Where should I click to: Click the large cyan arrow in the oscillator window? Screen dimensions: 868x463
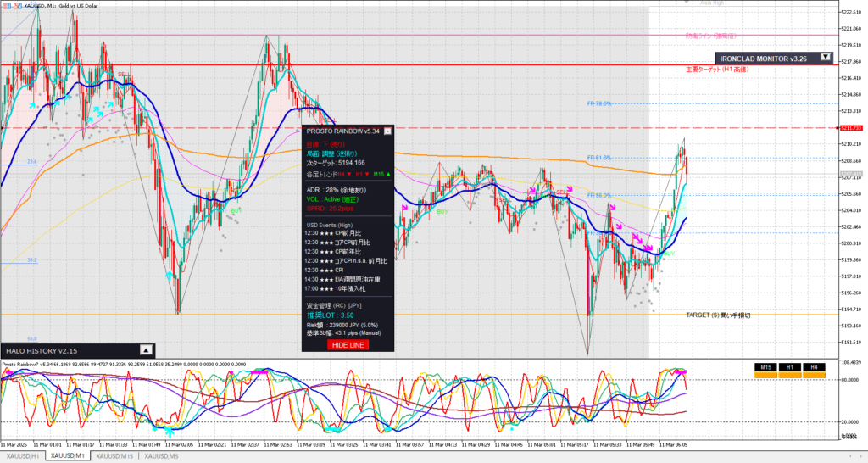(170, 432)
